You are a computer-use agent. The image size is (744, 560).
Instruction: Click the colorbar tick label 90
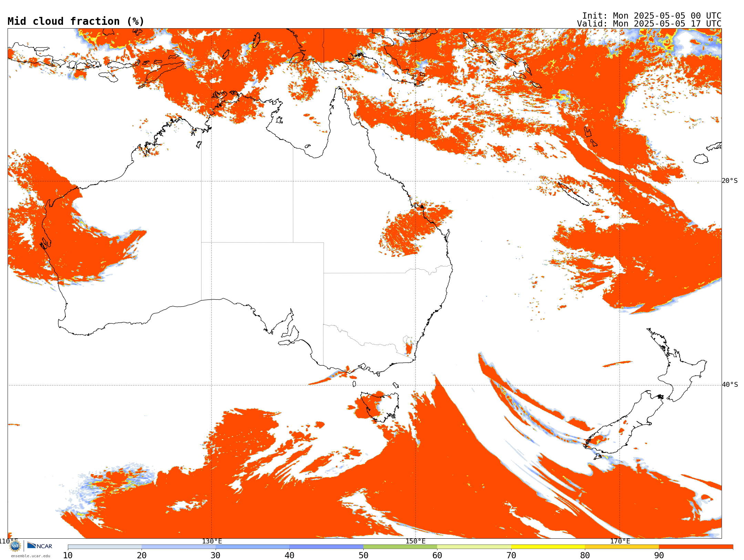[x=659, y=556]
